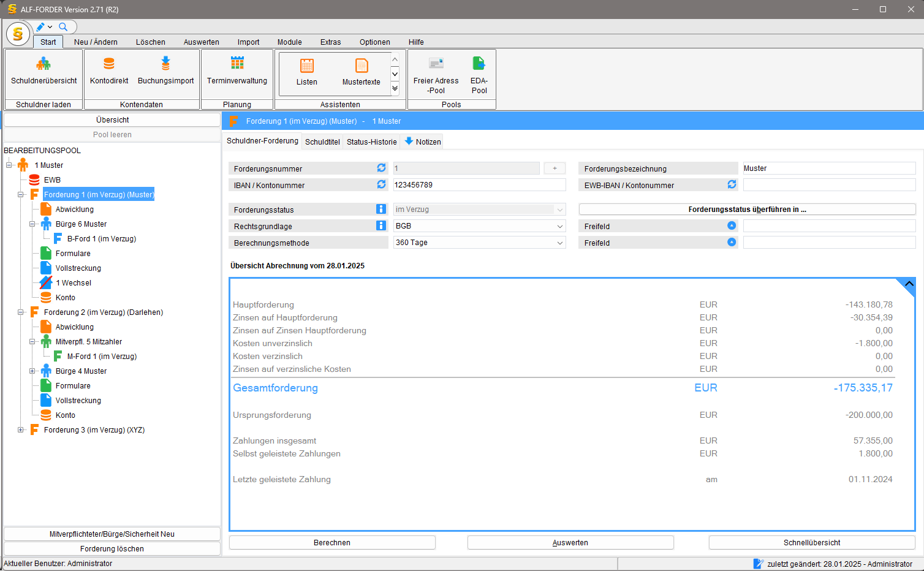Image resolution: width=924 pixels, height=571 pixels.
Task: Refresh the IBAN / Kontonummer field
Action: tap(381, 184)
